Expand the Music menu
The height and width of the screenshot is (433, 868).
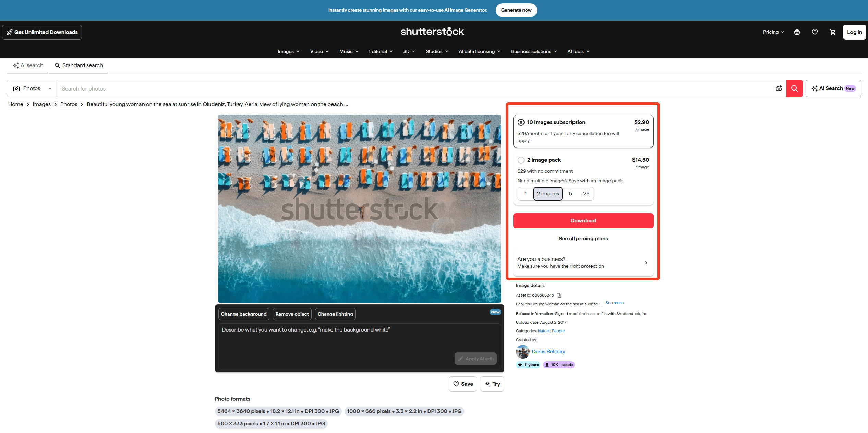coord(349,51)
